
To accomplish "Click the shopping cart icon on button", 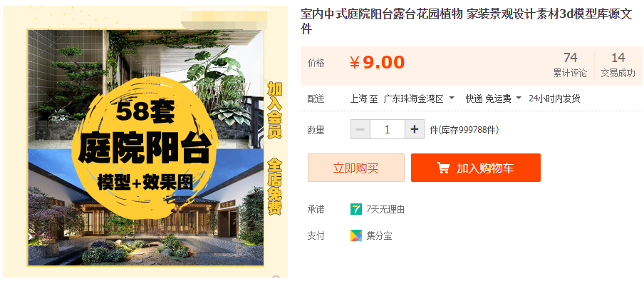I will pyautogui.click(x=443, y=168).
